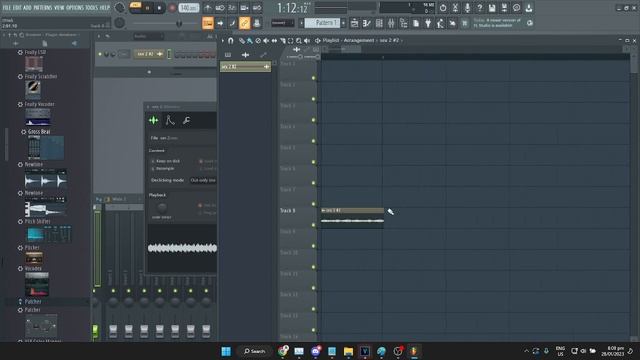Screen dimensions: 640x360
Task: Select Gross Beat in the plugin browser
Action: (x=39, y=131)
